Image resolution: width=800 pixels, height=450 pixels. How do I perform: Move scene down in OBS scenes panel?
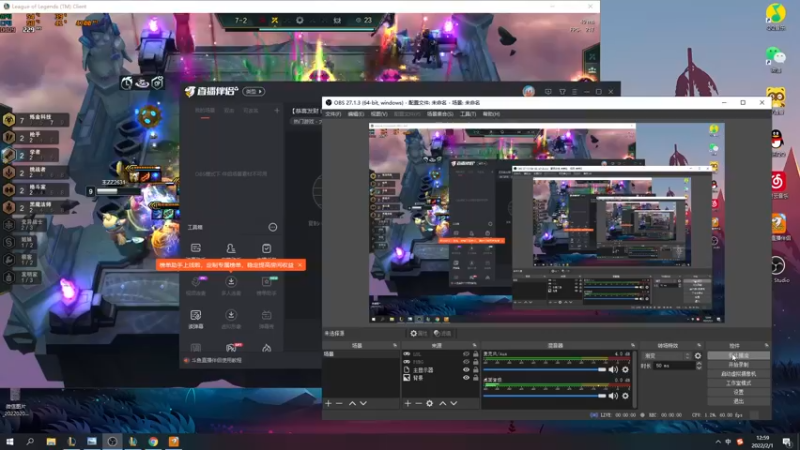363,403
